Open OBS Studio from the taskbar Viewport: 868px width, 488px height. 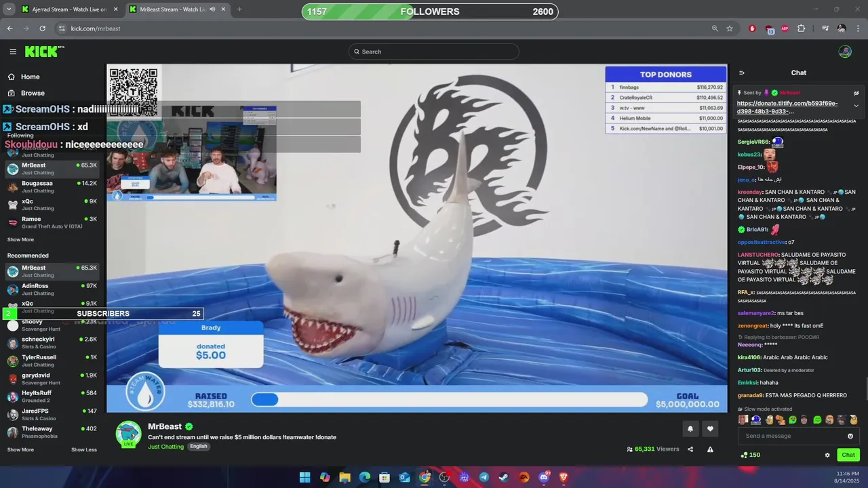point(444,477)
